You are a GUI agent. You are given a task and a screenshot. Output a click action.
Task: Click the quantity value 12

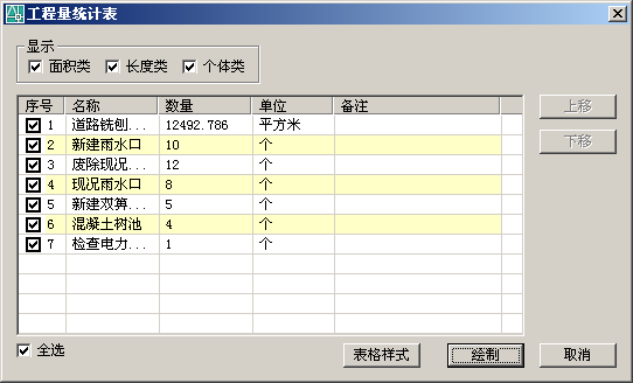[172, 165]
